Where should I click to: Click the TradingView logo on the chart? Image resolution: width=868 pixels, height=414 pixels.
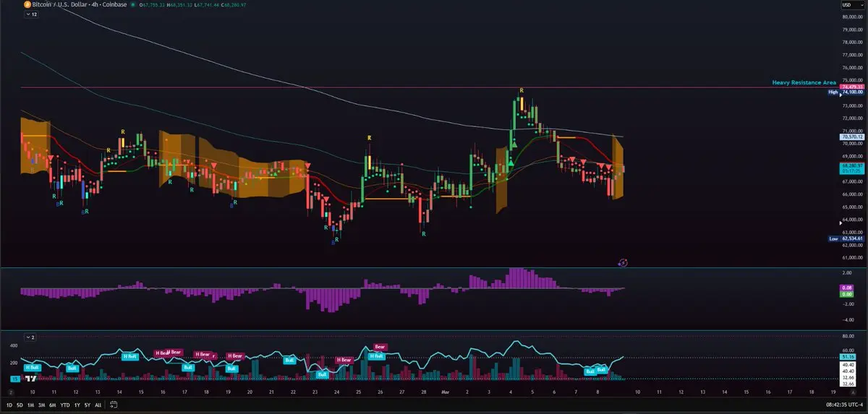pos(31,379)
